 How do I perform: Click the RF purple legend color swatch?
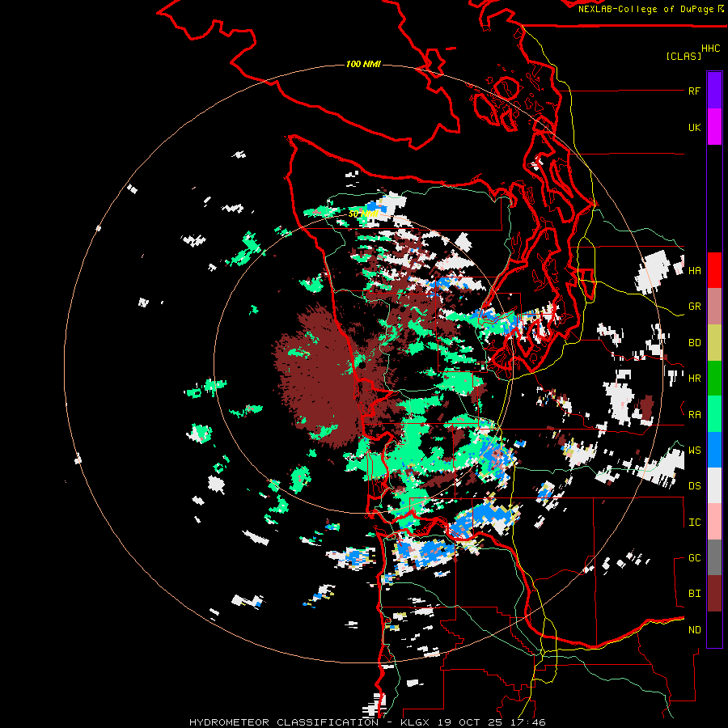click(714, 91)
